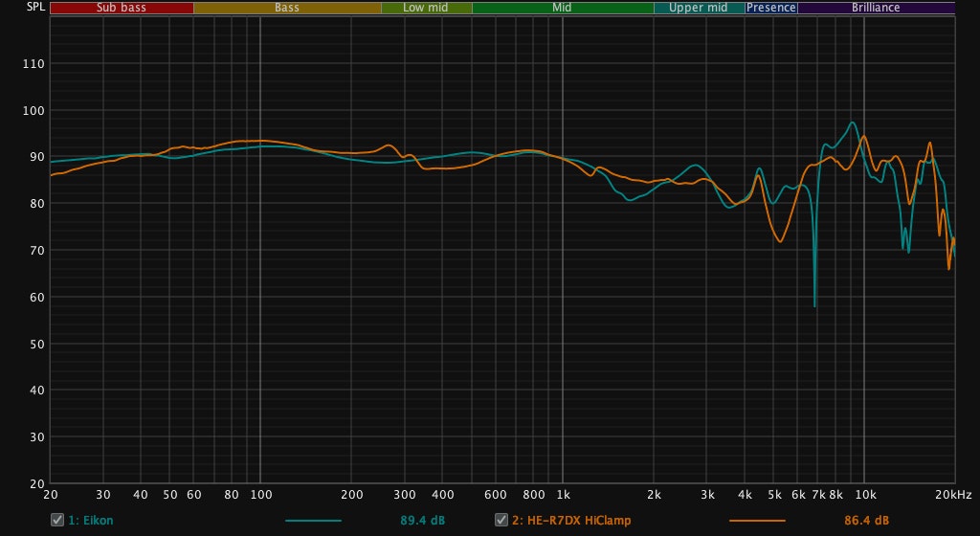The height and width of the screenshot is (536, 980).
Task: Select the Sub bass band label
Action: tap(121, 8)
